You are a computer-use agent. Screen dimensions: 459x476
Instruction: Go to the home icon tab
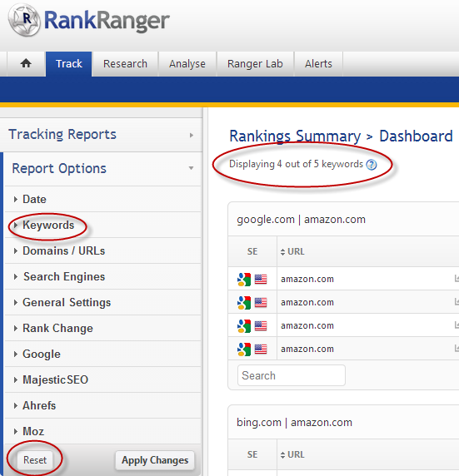(x=26, y=64)
